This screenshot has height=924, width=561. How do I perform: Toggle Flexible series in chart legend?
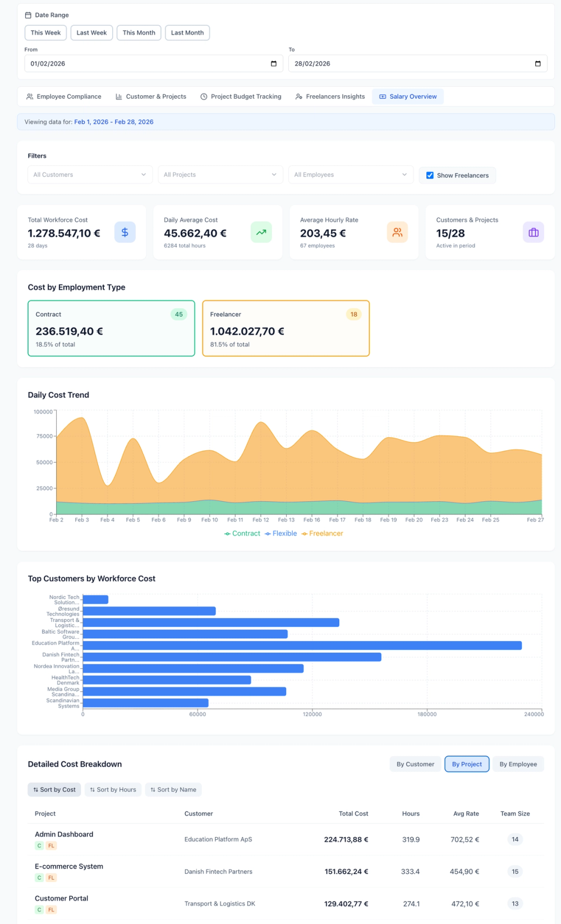(281, 533)
